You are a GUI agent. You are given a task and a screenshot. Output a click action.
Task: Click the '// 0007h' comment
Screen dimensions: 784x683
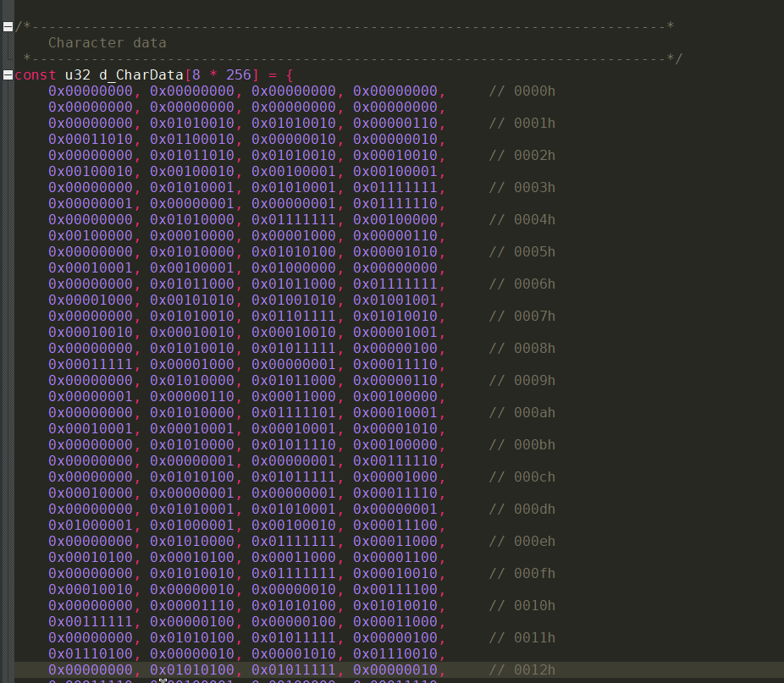(522, 316)
